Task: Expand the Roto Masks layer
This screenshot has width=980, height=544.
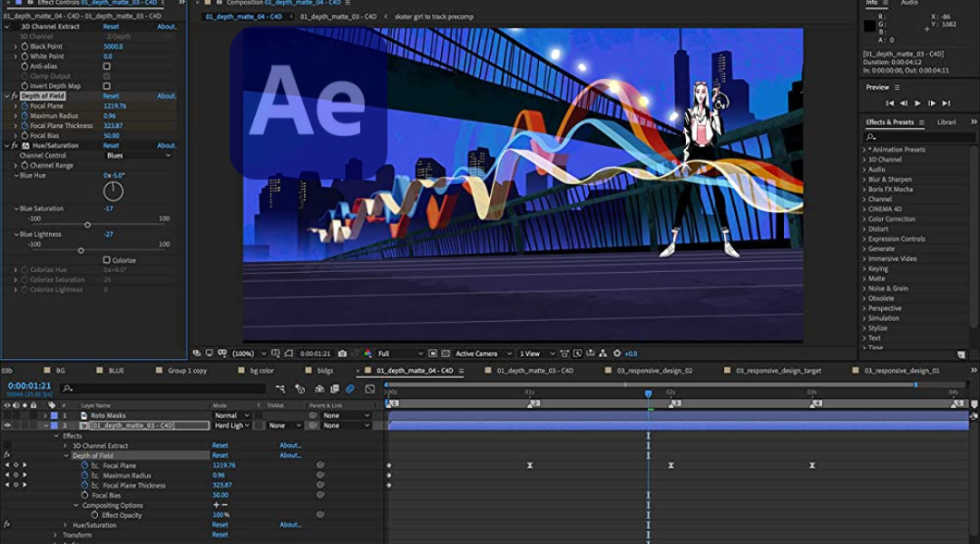Action: click(x=45, y=415)
